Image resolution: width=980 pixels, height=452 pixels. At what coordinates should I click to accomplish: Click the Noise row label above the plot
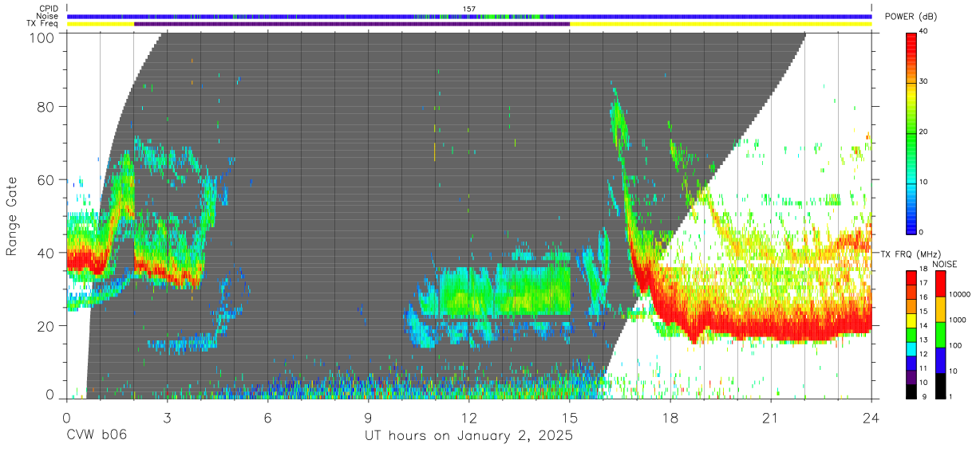point(46,16)
